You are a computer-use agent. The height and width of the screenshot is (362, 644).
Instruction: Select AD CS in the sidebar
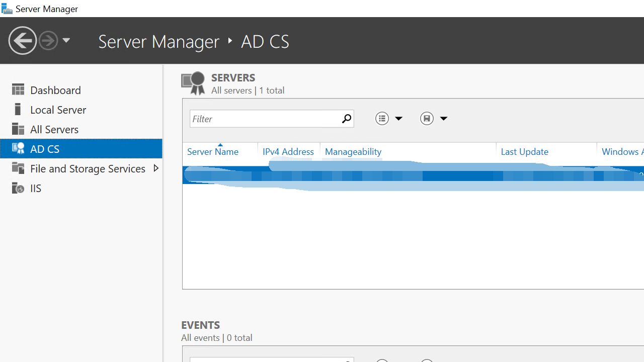[x=81, y=149]
